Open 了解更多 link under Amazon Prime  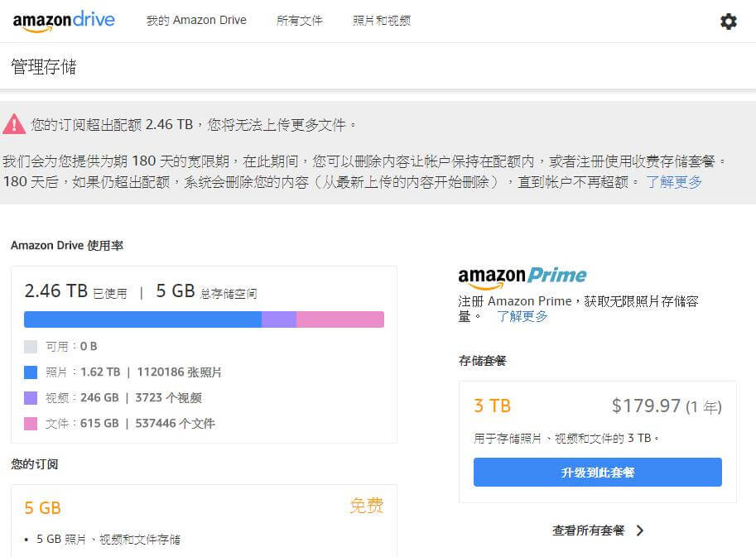click(522, 316)
